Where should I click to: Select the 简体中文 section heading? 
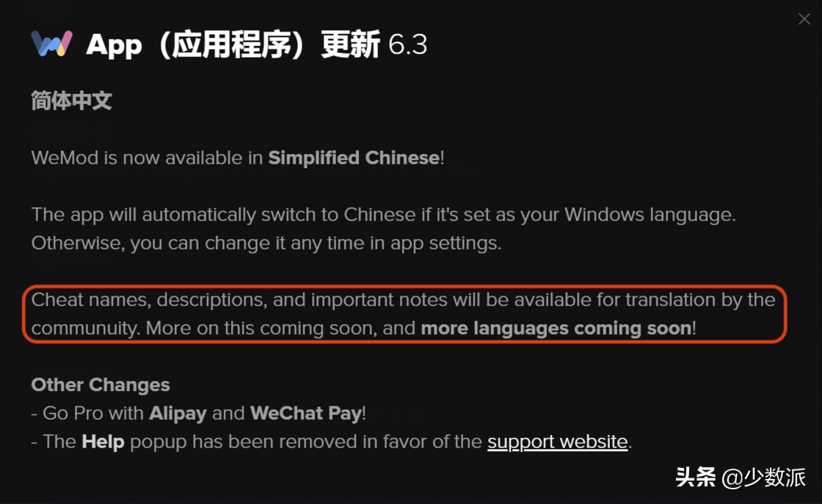(71, 101)
